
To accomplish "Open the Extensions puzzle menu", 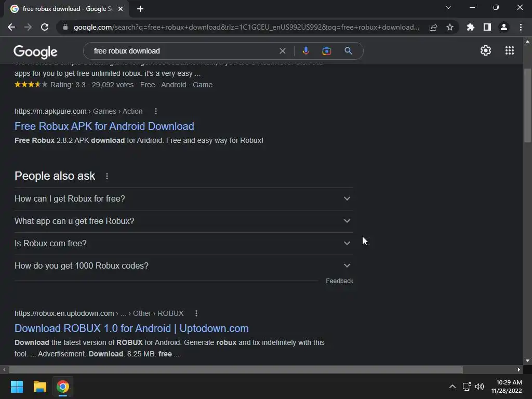I will 471,27.
